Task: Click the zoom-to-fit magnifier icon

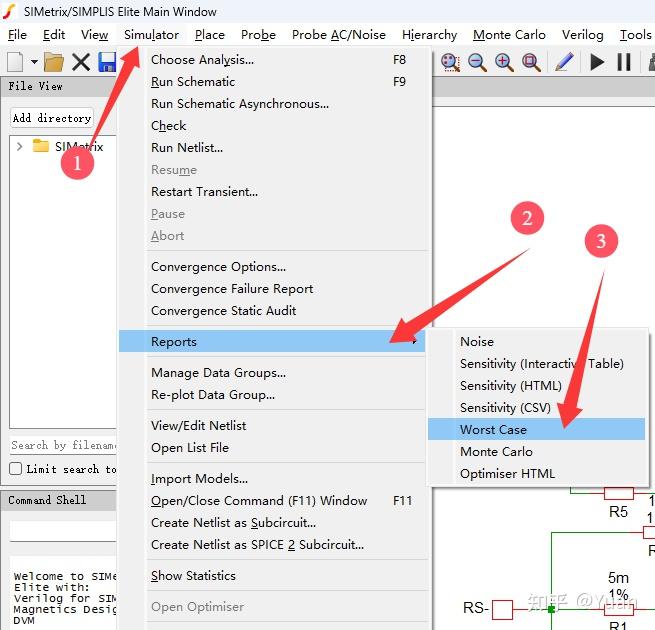Action: 450,63
